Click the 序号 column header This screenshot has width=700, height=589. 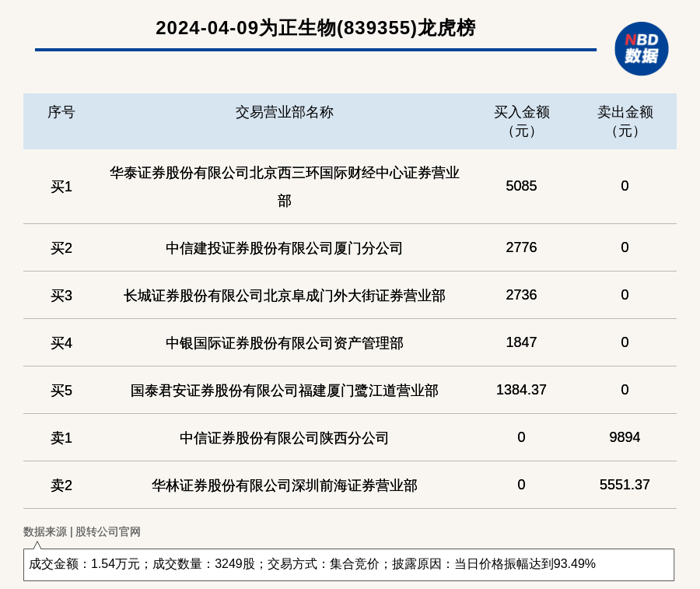point(61,112)
